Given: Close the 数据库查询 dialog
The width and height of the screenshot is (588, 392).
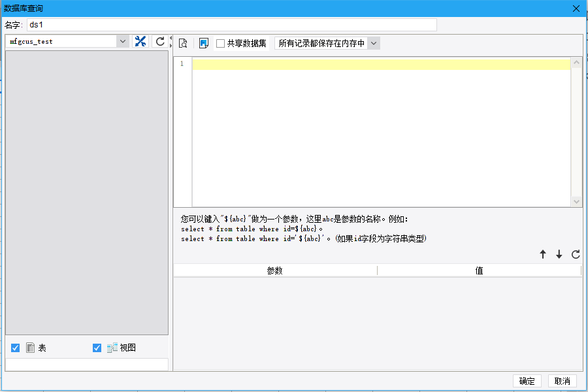Looking at the screenshot, I should (x=576, y=8).
